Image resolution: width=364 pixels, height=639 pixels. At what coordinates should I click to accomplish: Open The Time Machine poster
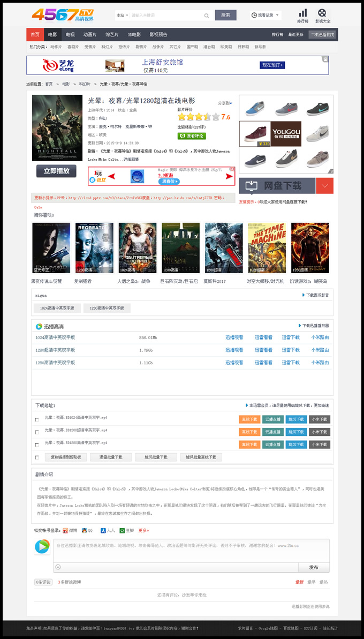(x=267, y=248)
